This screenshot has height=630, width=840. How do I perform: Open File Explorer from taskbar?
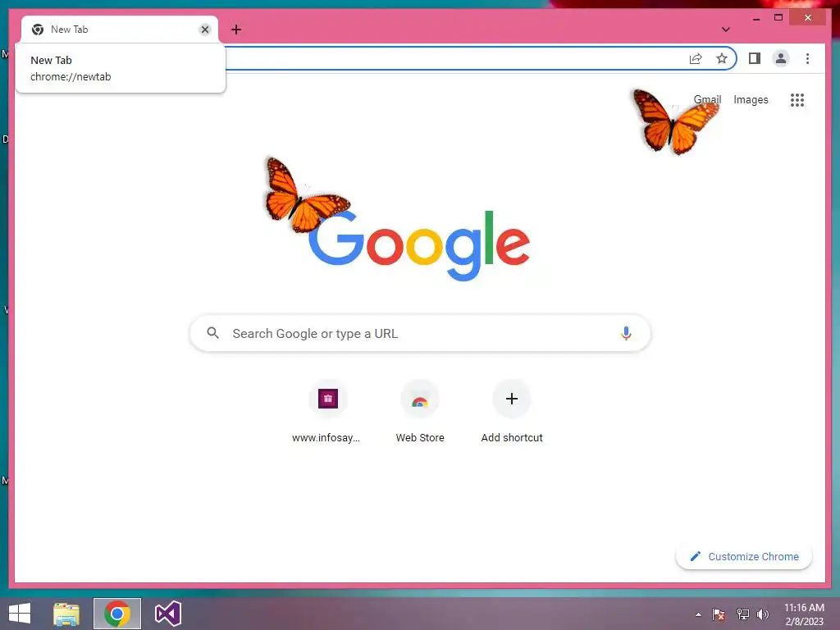tap(66, 614)
